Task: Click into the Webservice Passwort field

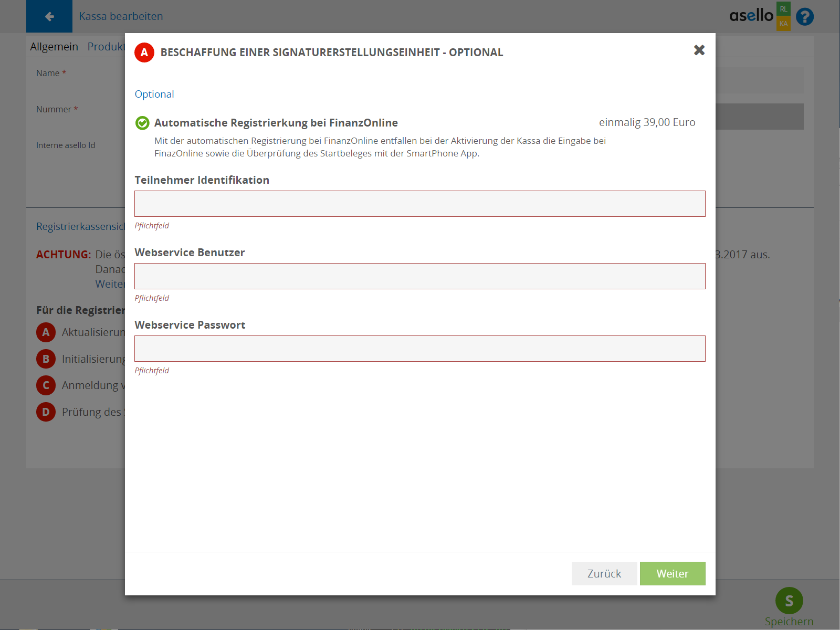Action: pos(419,349)
